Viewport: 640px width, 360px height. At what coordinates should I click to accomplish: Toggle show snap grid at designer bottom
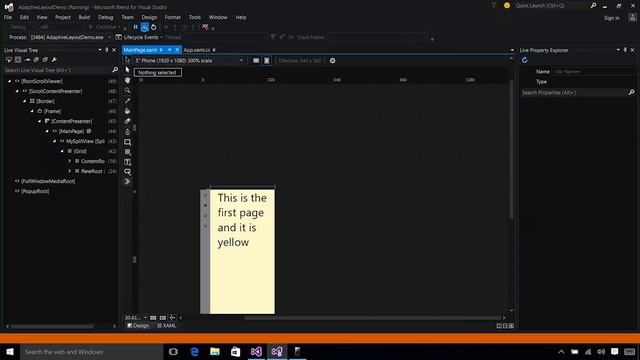(153, 318)
